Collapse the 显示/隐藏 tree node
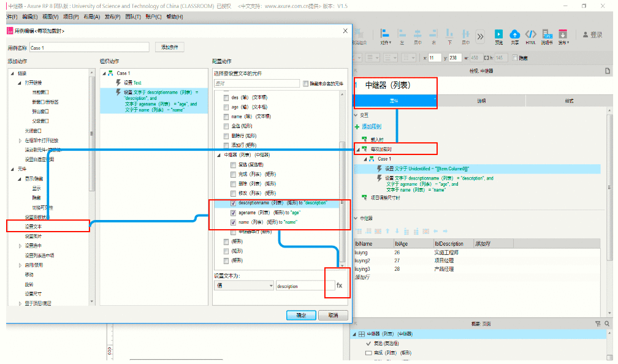Viewport: 618px width, 364px height. coord(20,179)
